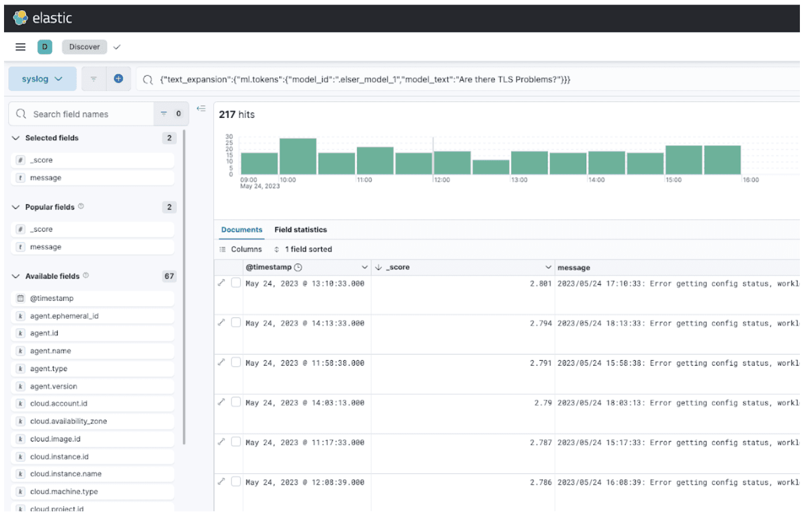The image size is (812, 518).
Task: Select the checkbox for 13:10:33 row
Action: 236,283
